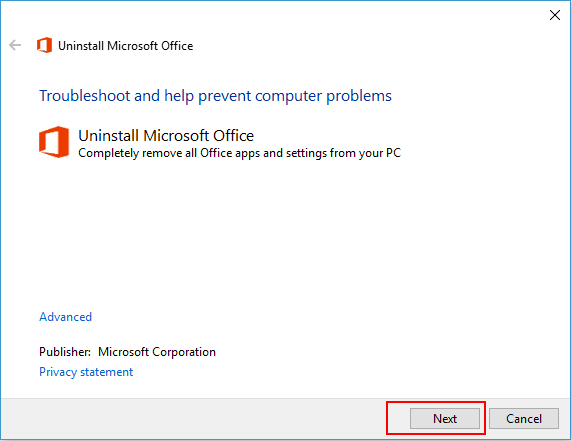Viewport: 572px width, 441px height.
Task: View the Privacy statement link
Action: (x=86, y=372)
